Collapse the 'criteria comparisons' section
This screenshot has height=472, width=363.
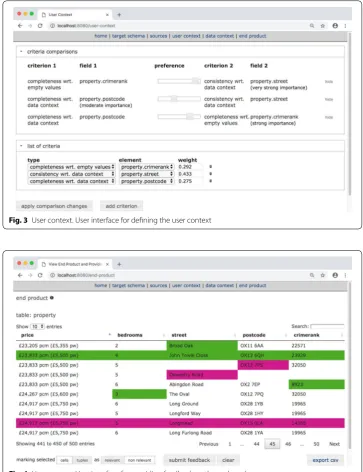(x=21, y=52)
